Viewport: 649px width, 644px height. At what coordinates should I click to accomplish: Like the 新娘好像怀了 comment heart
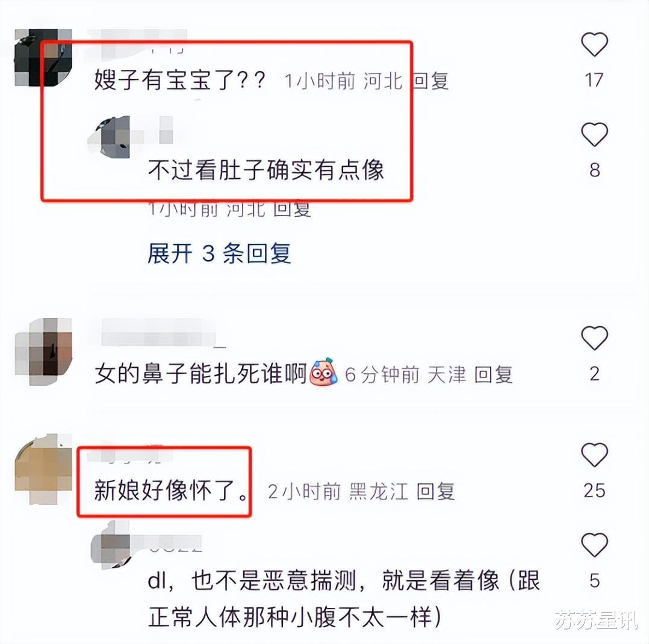click(x=594, y=454)
